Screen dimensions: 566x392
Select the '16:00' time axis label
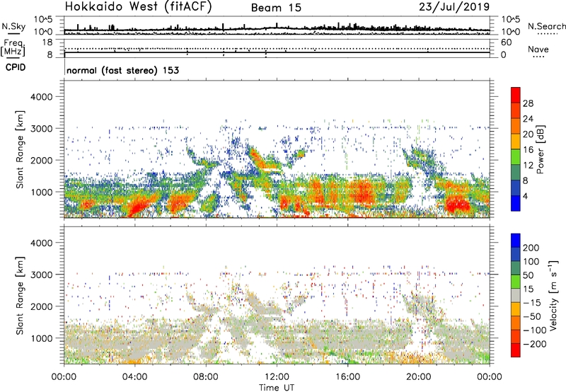click(347, 377)
